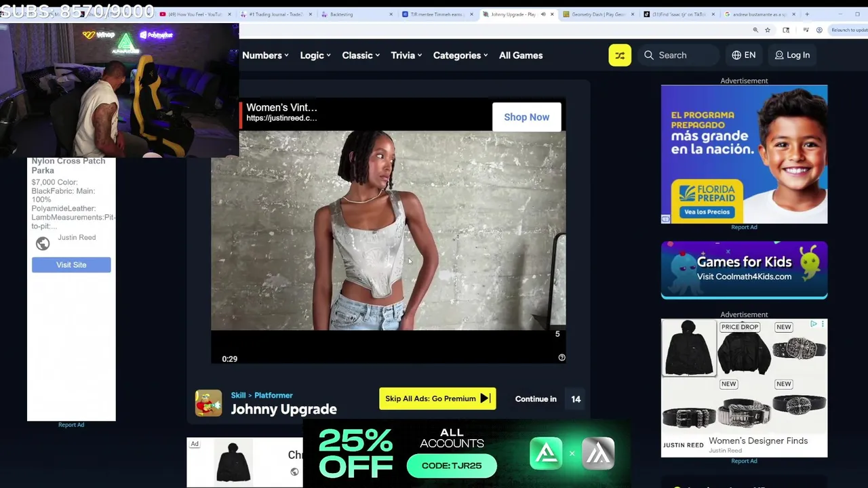Click the video ad playing area
This screenshot has width=868, height=488.
pyautogui.click(x=388, y=230)
